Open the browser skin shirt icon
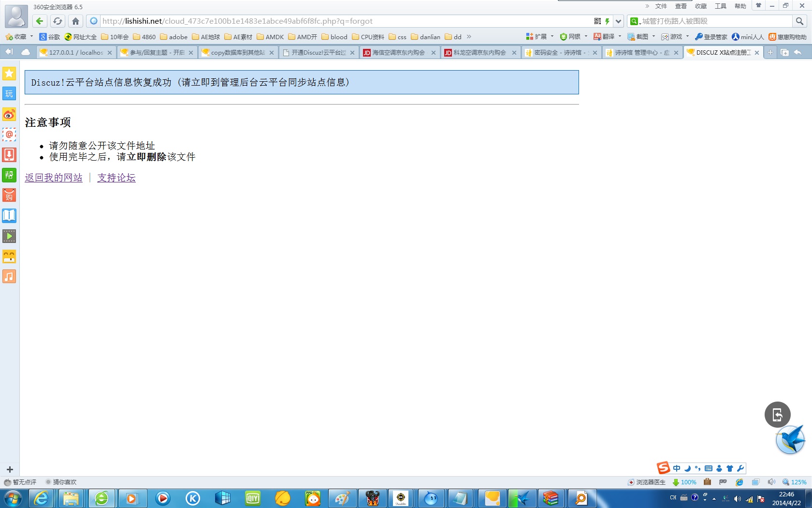 click(758, 6)
